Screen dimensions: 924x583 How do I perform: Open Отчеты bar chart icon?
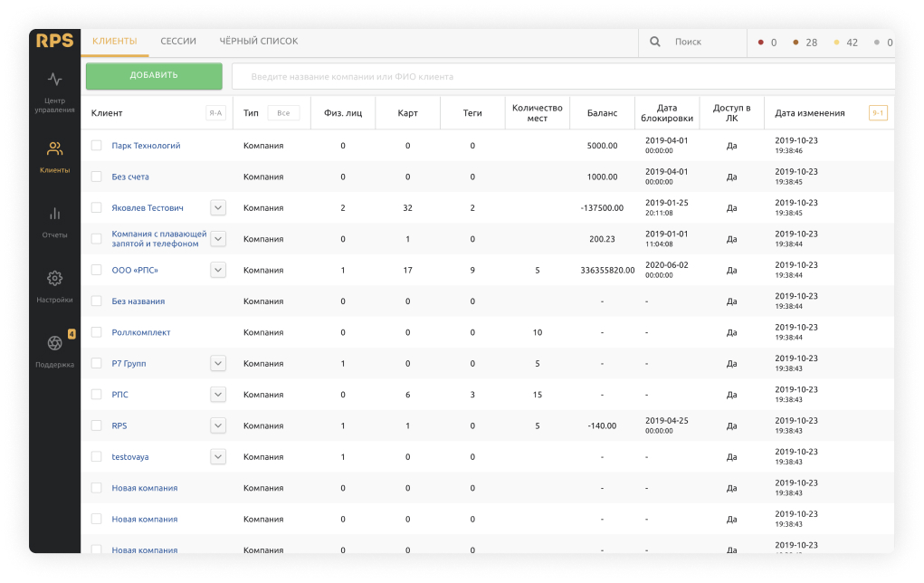click(x=54, y=214)
